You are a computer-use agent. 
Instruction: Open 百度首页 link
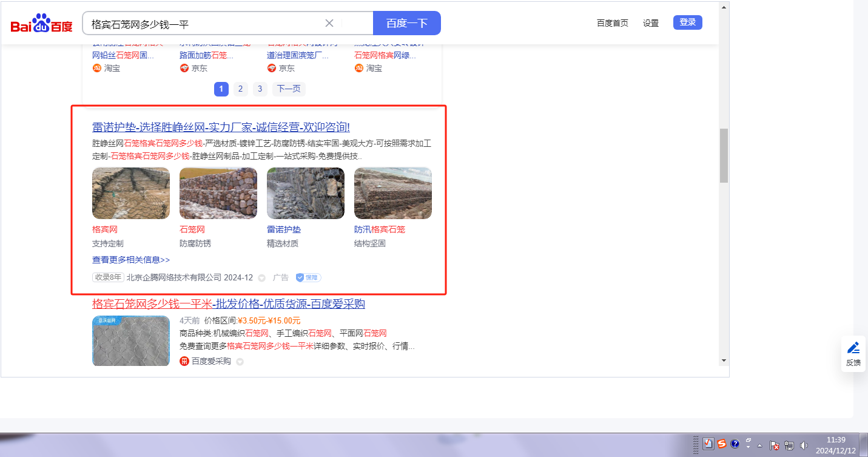click(613, 23)
